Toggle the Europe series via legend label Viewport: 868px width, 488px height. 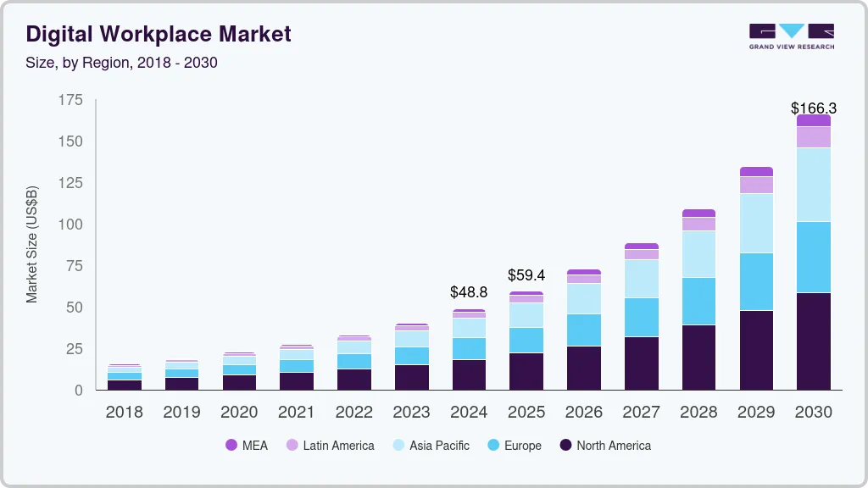522,445
